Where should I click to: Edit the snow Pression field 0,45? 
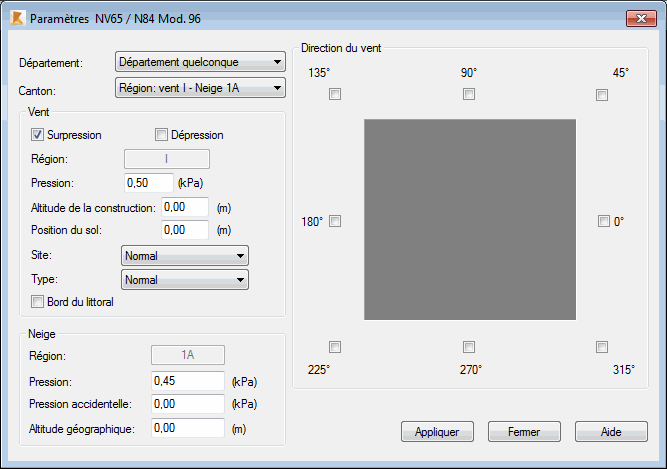pos(188,381)
